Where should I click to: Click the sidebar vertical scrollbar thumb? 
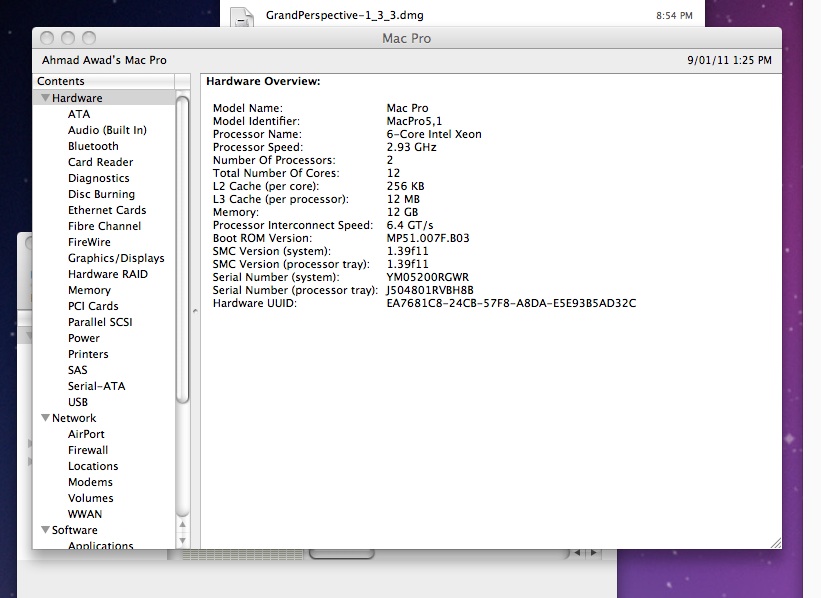[182, 250]
